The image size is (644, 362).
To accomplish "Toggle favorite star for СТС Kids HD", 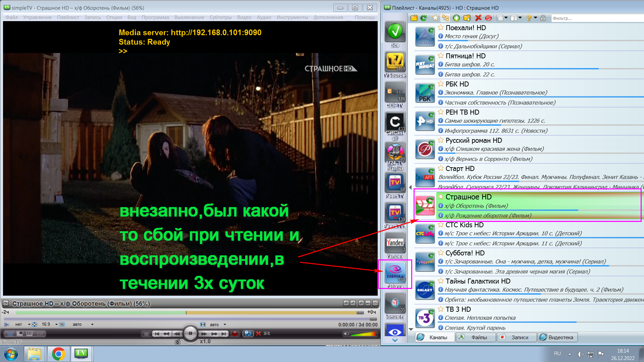I will click(441, 225).
